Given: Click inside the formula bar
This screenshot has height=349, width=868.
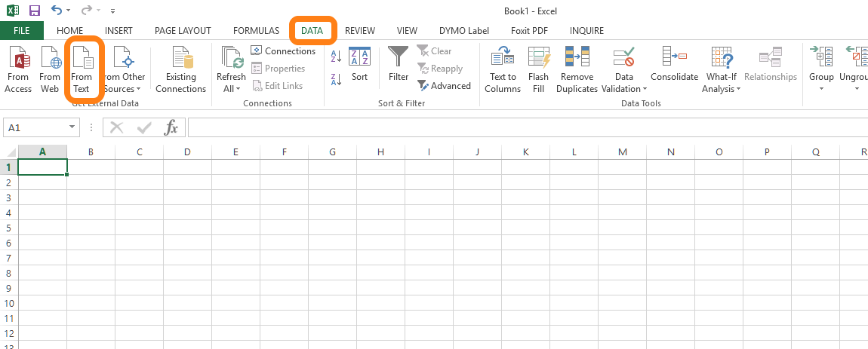Looking at the screenshot, I should point(521,128).
